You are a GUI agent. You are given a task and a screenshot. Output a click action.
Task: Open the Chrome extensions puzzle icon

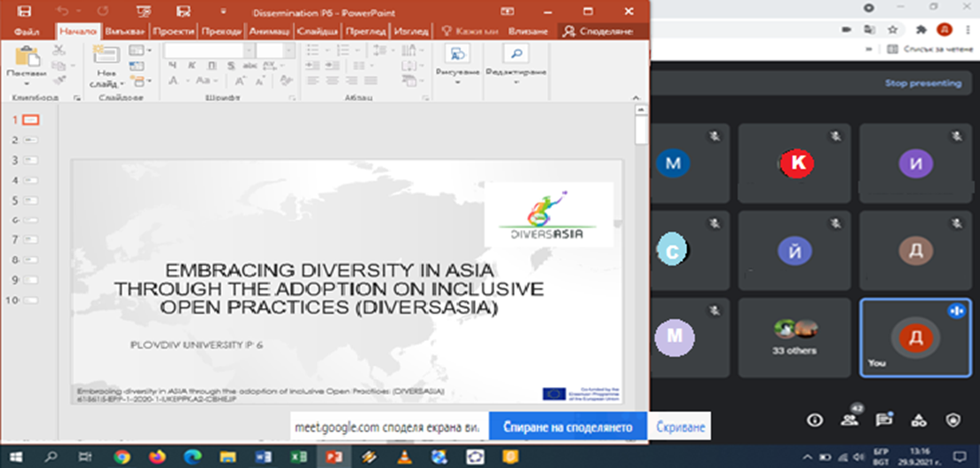coord(921,29)
